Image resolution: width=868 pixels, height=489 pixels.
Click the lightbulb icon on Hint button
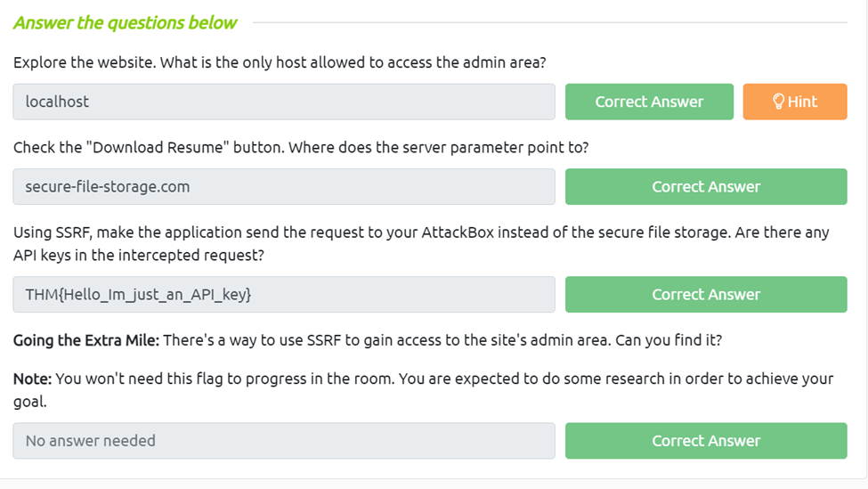(778, 102)
